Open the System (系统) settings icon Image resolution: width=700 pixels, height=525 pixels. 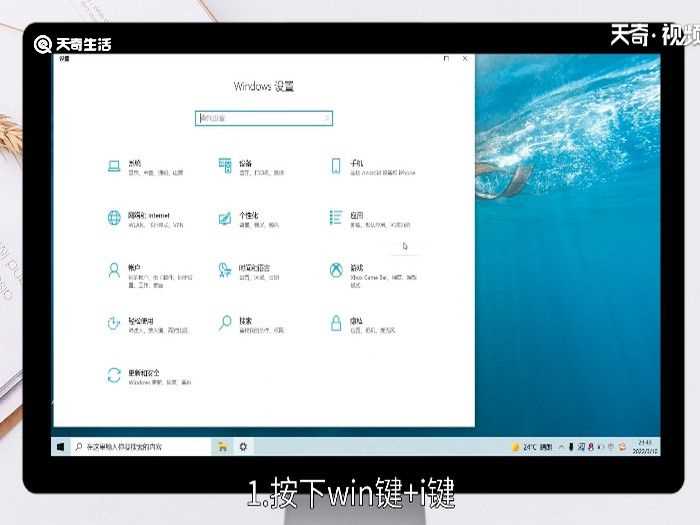tap(114, 167)
